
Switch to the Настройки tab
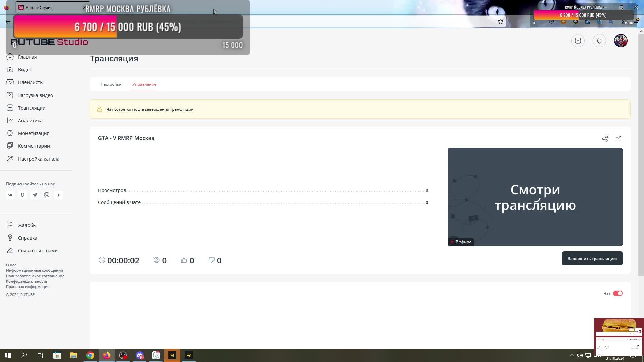(111, 84)
